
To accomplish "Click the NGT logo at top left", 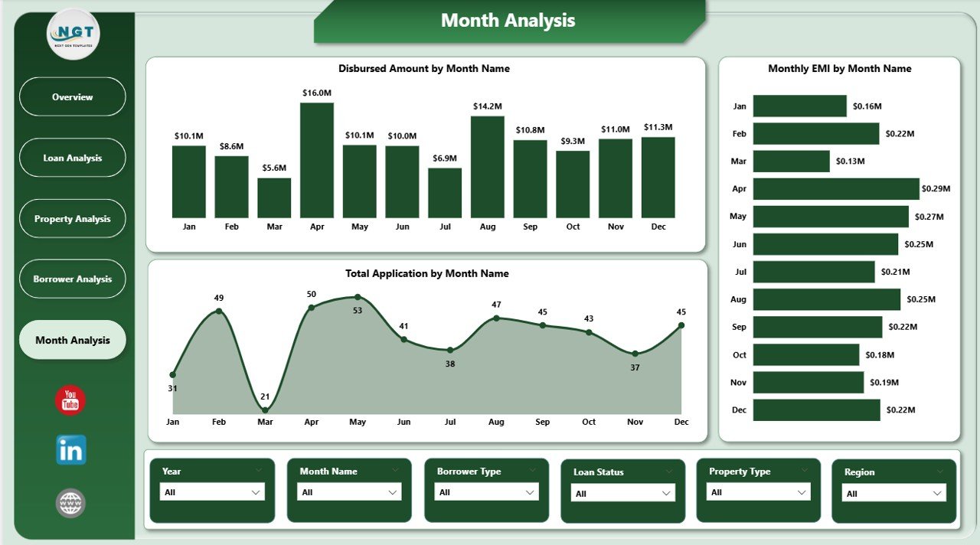I will pos(73,34).
